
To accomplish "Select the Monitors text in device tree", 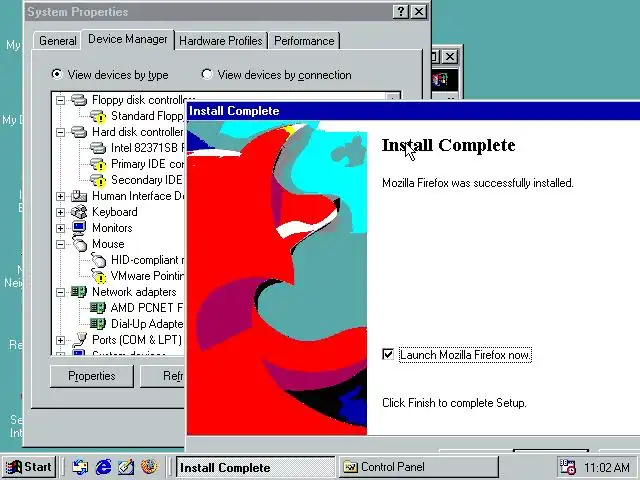I will click(x=112, y=228).
